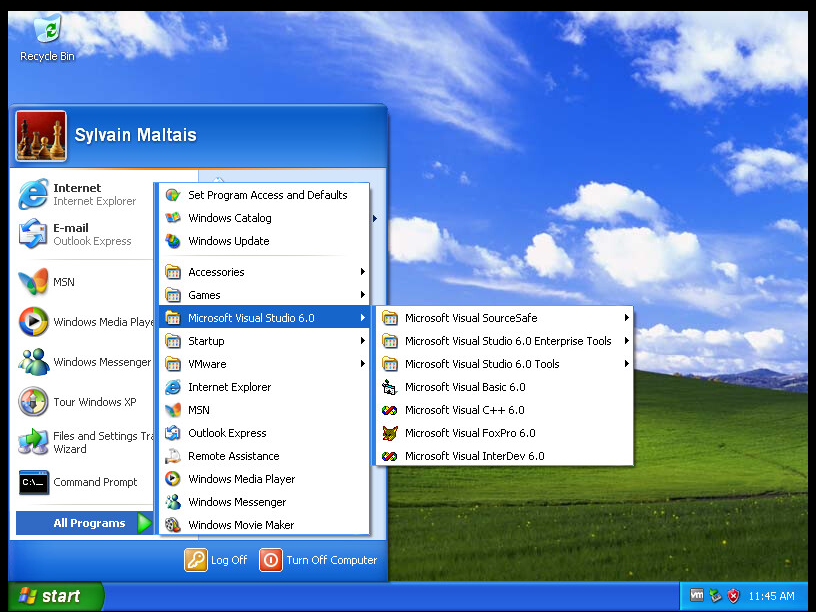The image size is (816, 612).
Task: Click the Microsoft Visual FoxPro 6.0 icon
Action: 389,433
